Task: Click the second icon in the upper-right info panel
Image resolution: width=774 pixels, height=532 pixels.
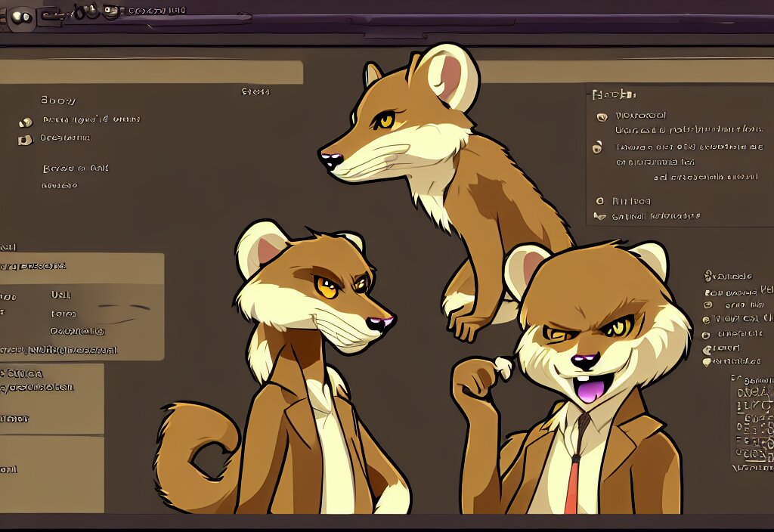Action: [x=597, y=147]
